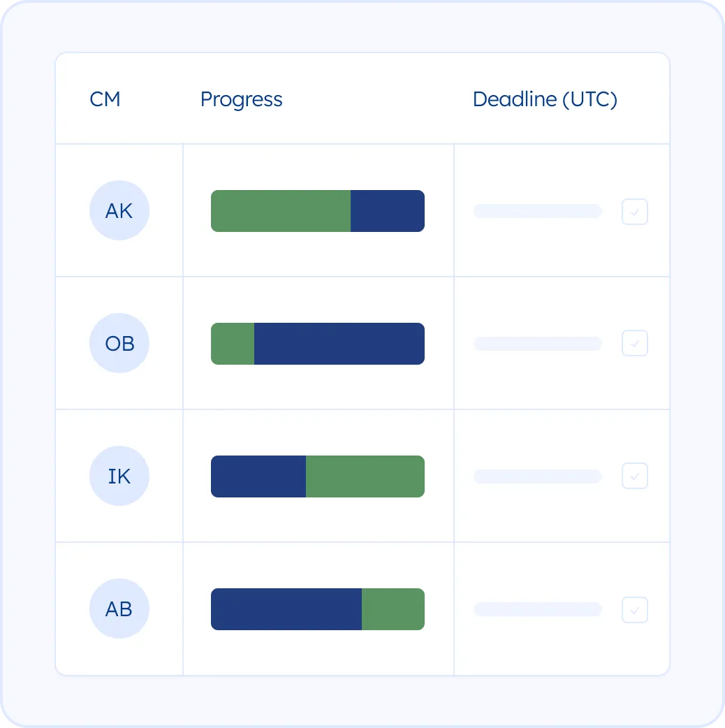Select the IK avatar badge

pyautogui.click(x=119, y=476)
